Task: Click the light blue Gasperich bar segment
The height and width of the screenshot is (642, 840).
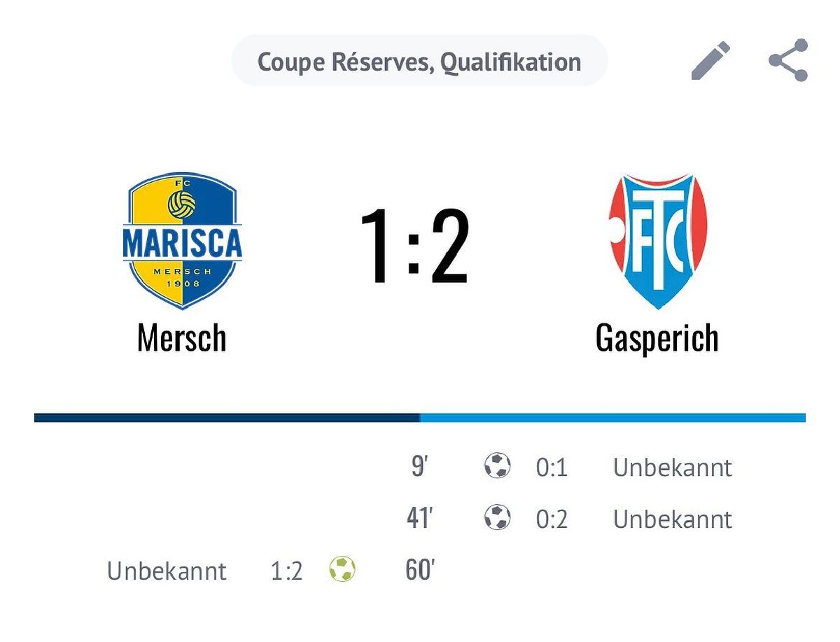Action: click(612, 417)
